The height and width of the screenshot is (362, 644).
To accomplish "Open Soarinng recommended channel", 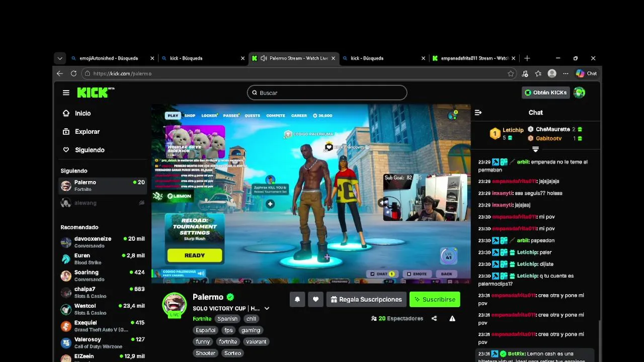I will point(103,276).
